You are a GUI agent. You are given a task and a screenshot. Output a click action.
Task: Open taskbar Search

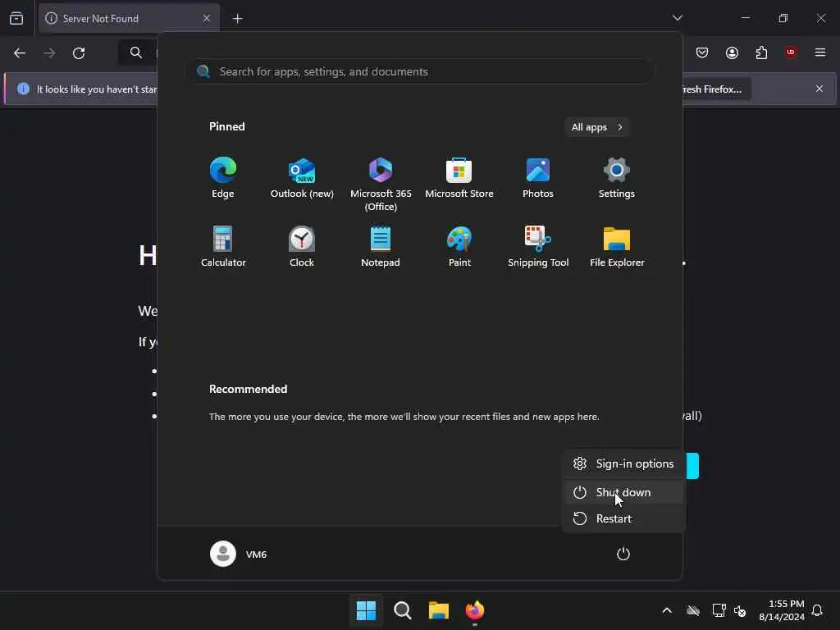point(402,610)
